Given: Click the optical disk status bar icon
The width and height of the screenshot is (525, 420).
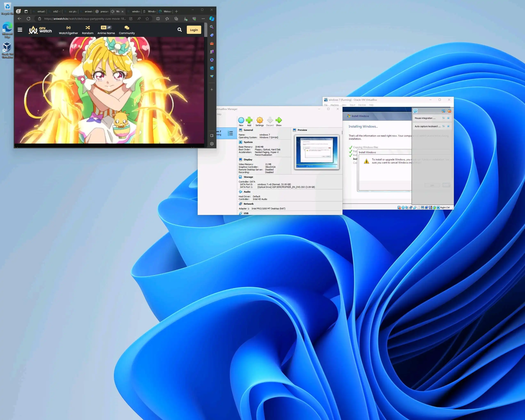Looking at the screenshot, I should (403, 208).
